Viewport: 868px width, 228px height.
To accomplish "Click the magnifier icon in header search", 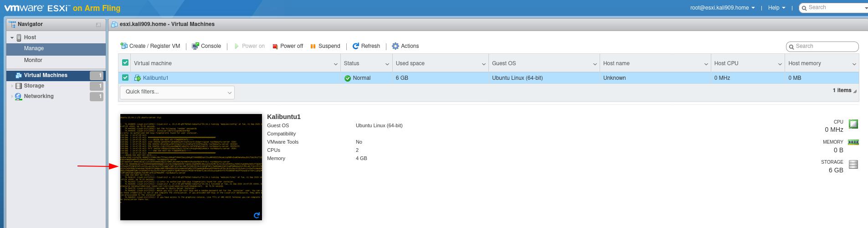I will pos(805,8).
